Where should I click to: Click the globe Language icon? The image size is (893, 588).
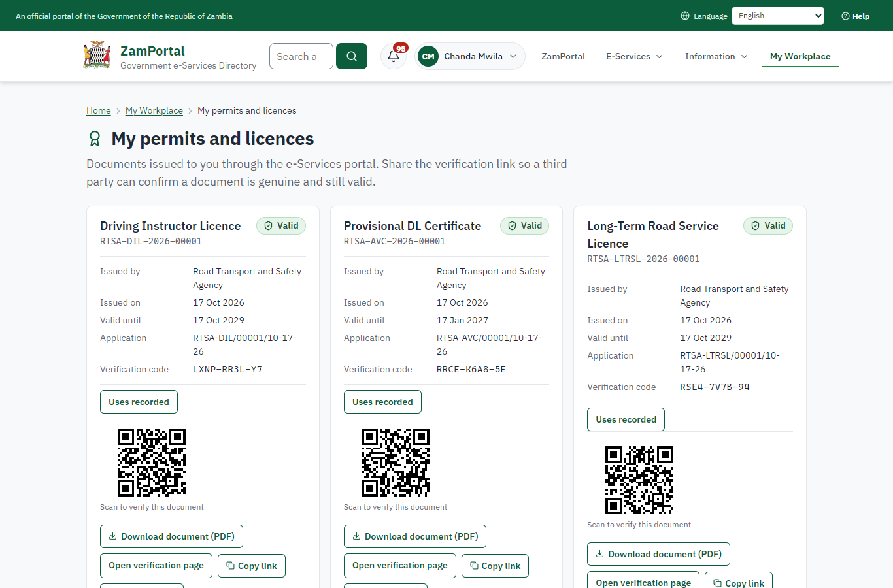pos(685,16)
